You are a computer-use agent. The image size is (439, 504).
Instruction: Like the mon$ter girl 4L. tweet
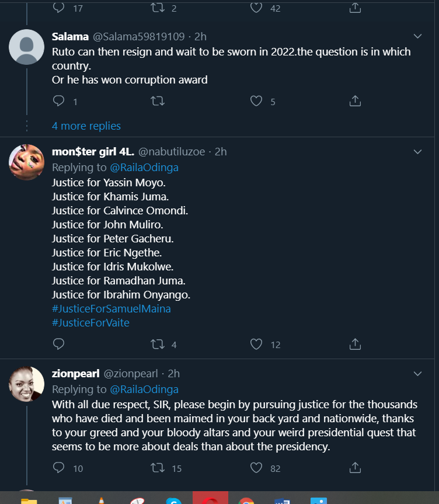click(256, 344)
